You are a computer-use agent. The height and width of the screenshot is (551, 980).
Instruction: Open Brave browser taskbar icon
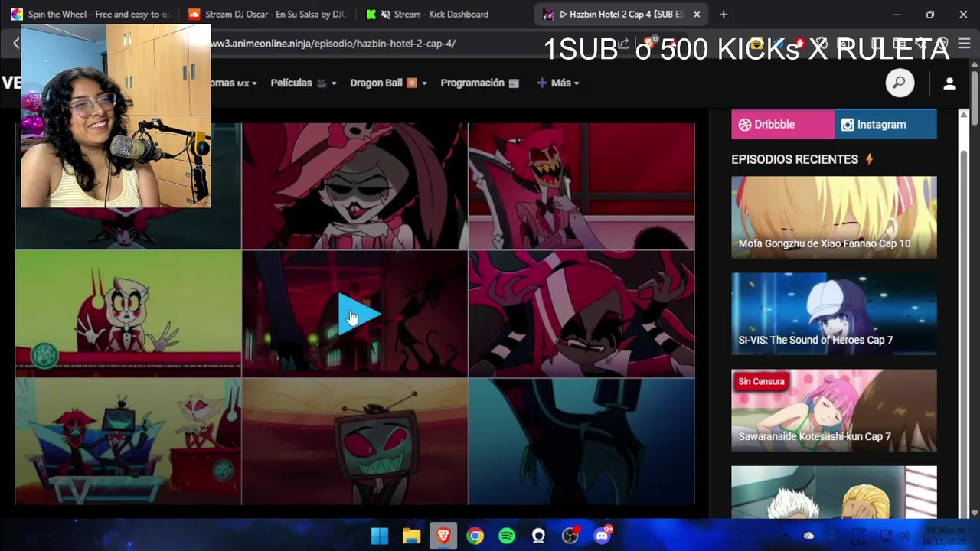tap(443, 536)
